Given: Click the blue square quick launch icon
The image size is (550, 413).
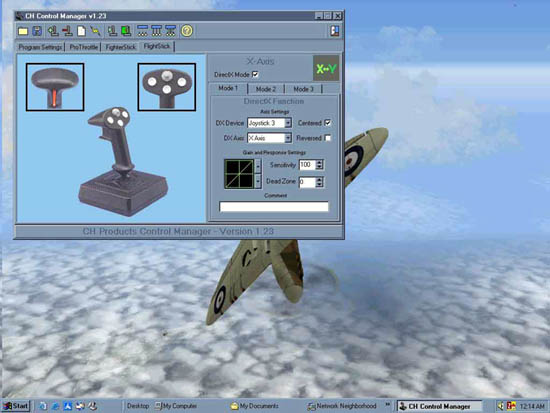Looking at the screenshot, I should coord(67,406).
